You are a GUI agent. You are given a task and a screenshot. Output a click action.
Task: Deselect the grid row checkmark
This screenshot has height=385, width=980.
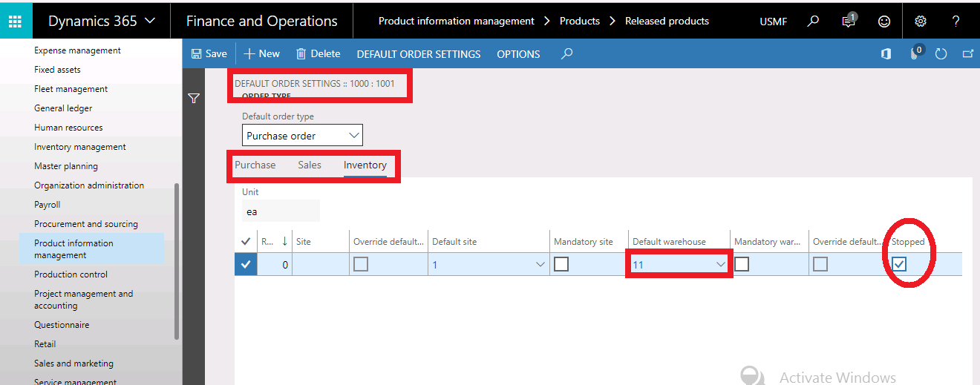click(246, 264)
